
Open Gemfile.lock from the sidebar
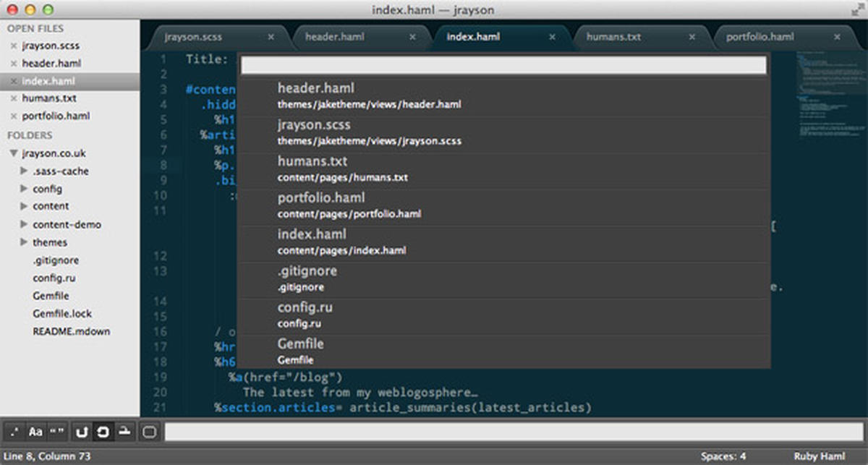pyautogui.click(x=61, y=314)
